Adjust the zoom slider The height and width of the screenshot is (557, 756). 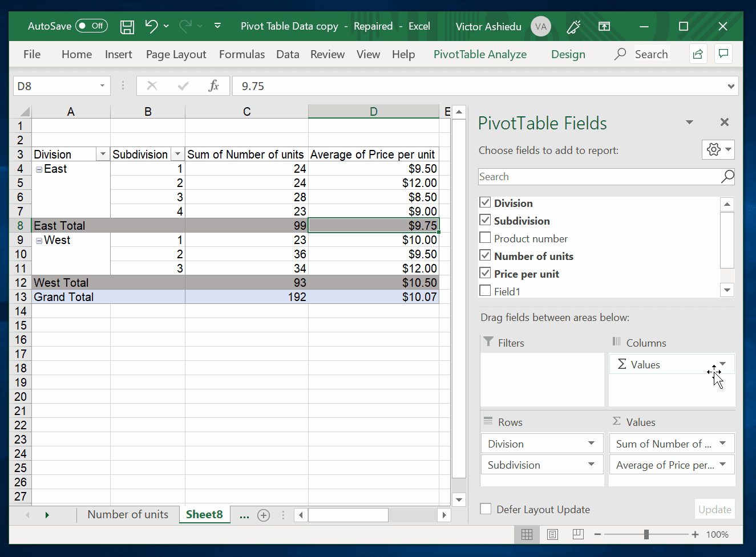click(646, 534)
